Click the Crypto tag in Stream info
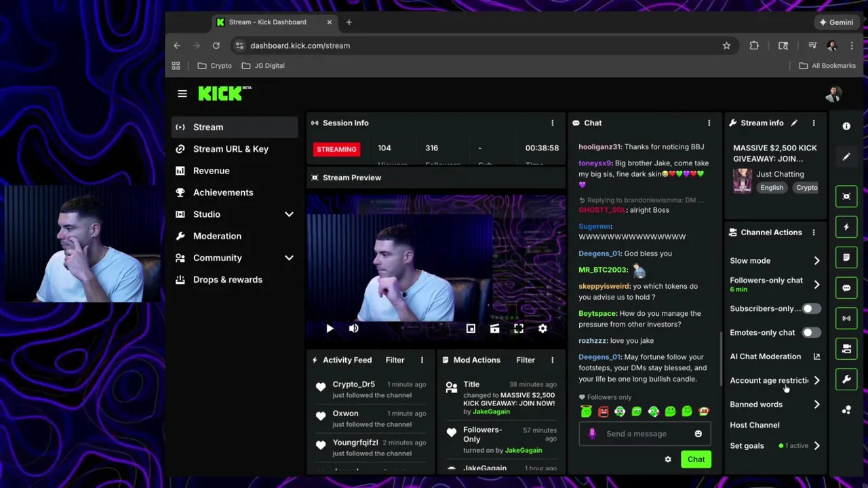 coord(806,188)
